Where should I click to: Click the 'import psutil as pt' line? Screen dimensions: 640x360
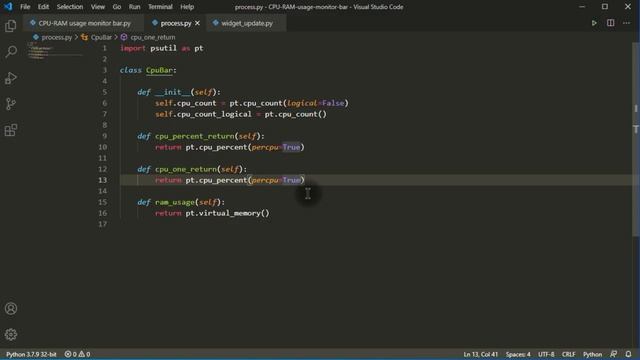161,48
